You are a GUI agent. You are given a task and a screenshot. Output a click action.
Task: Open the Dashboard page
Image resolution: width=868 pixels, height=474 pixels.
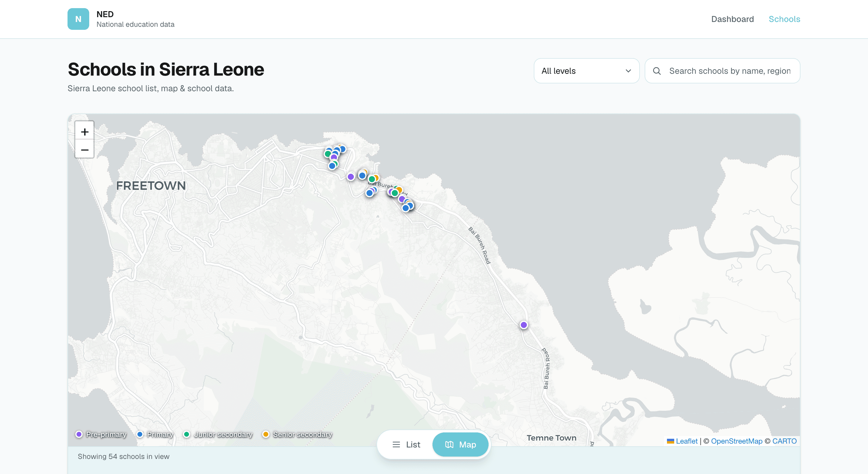click(x=732, y=19)
